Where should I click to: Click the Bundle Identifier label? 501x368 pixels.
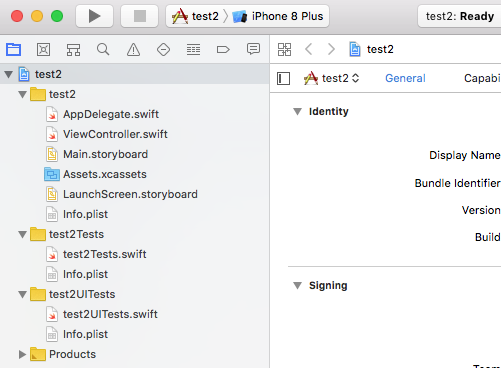pos(457,183)
